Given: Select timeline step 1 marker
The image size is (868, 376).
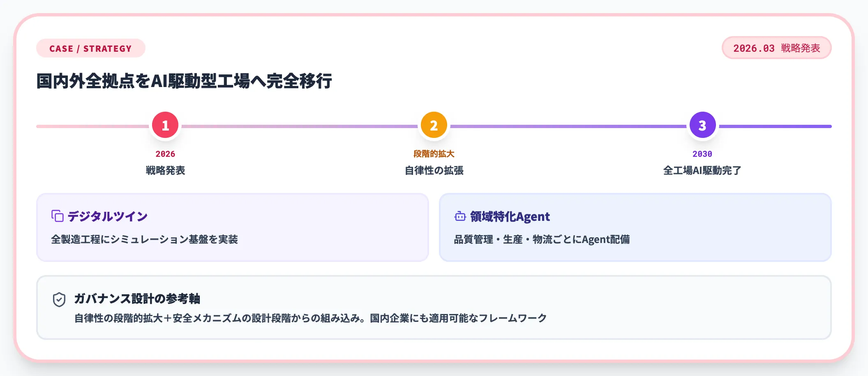Looking at the screenshot, I should point(165,125).
